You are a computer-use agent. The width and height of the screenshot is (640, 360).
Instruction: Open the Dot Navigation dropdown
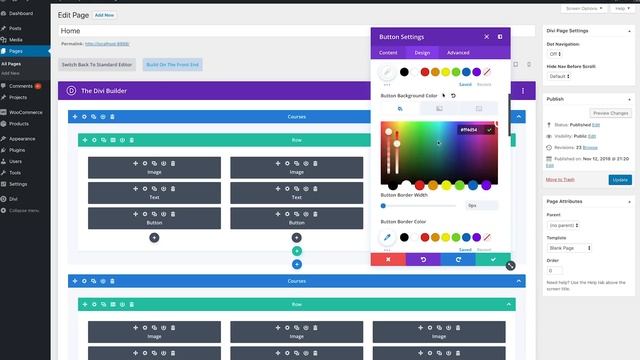tap(554, 54)
